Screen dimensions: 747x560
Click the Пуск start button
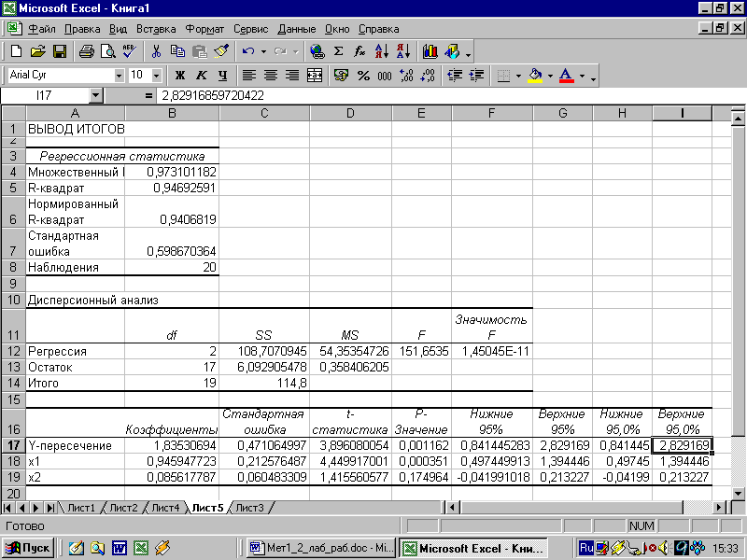(28, 548)
